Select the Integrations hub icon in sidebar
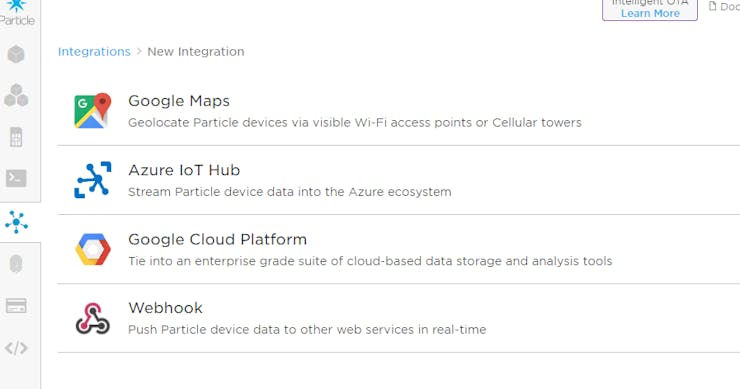This screenshot has width=740, height=389. (x=17, y=222)
